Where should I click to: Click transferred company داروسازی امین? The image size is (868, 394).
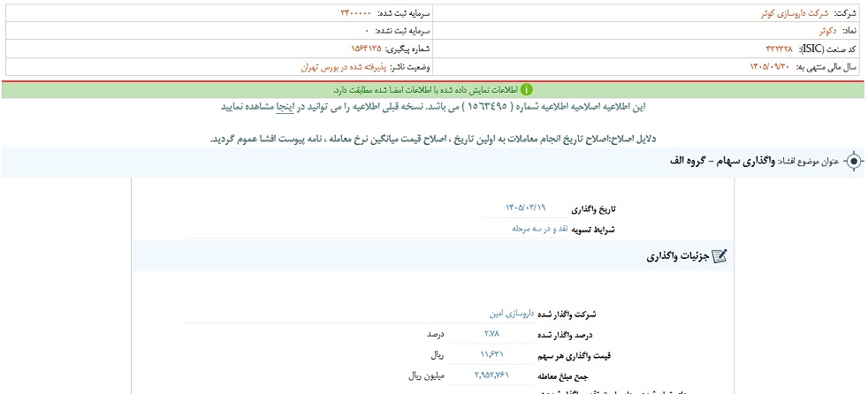511,314
